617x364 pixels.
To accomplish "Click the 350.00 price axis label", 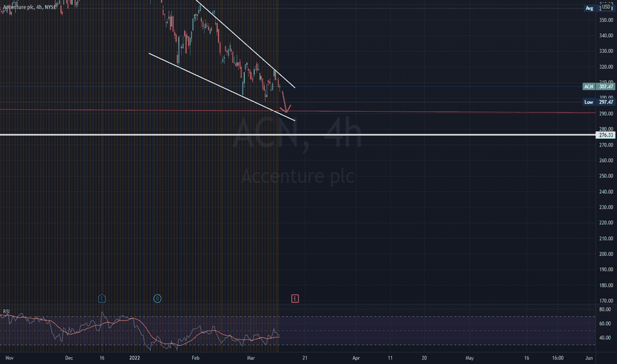I will coord(606,20).
